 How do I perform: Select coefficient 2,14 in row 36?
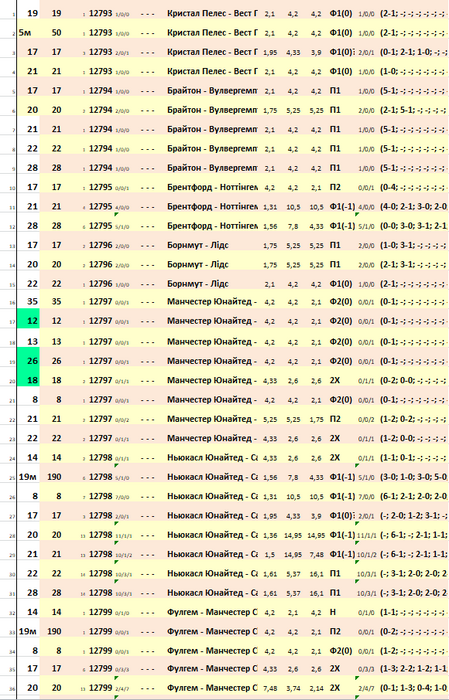(x=316, y=688)
